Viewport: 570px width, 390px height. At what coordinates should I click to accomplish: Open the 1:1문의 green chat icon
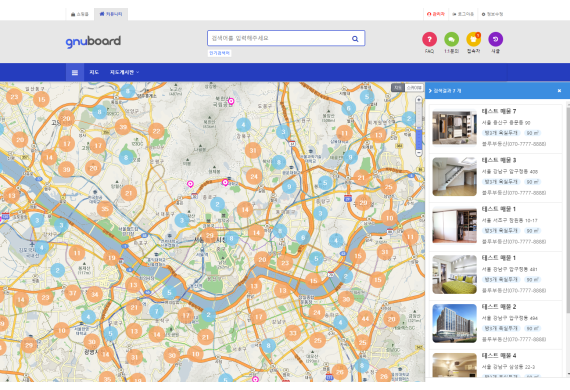point(451,39)
